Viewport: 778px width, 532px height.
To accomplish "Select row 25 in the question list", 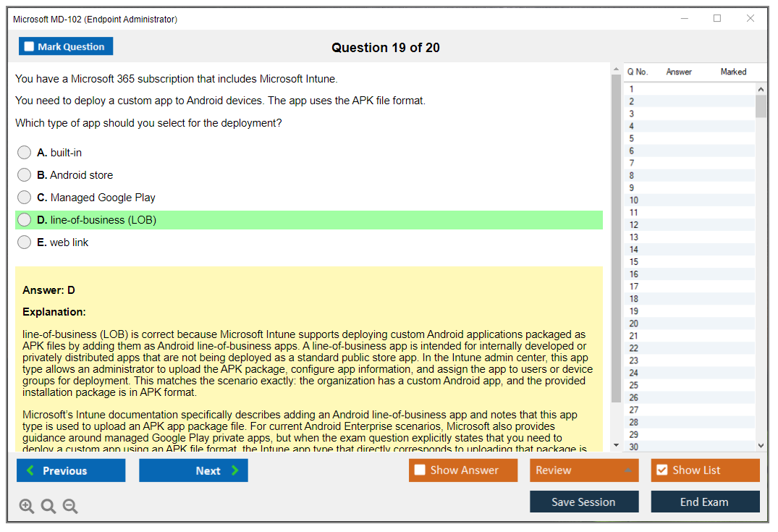I will click(690, 385).
